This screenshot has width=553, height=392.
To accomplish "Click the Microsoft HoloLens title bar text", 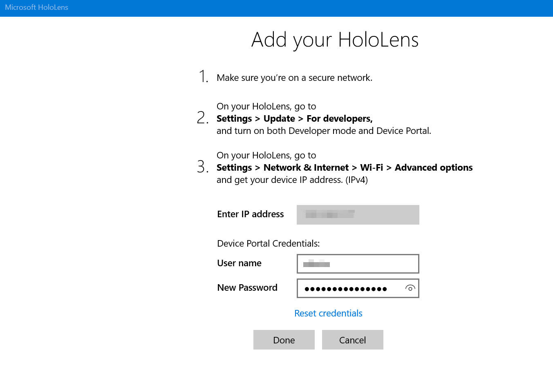I will click(36, 7).
